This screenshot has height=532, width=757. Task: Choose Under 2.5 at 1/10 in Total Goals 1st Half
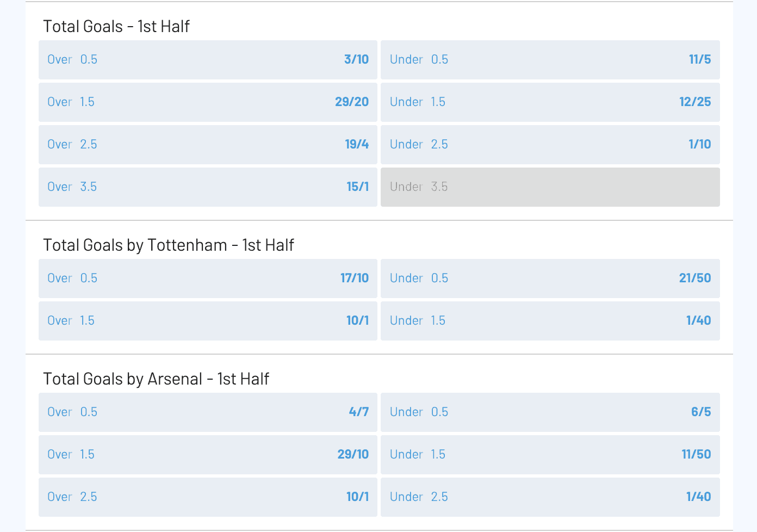pos(550,145)
